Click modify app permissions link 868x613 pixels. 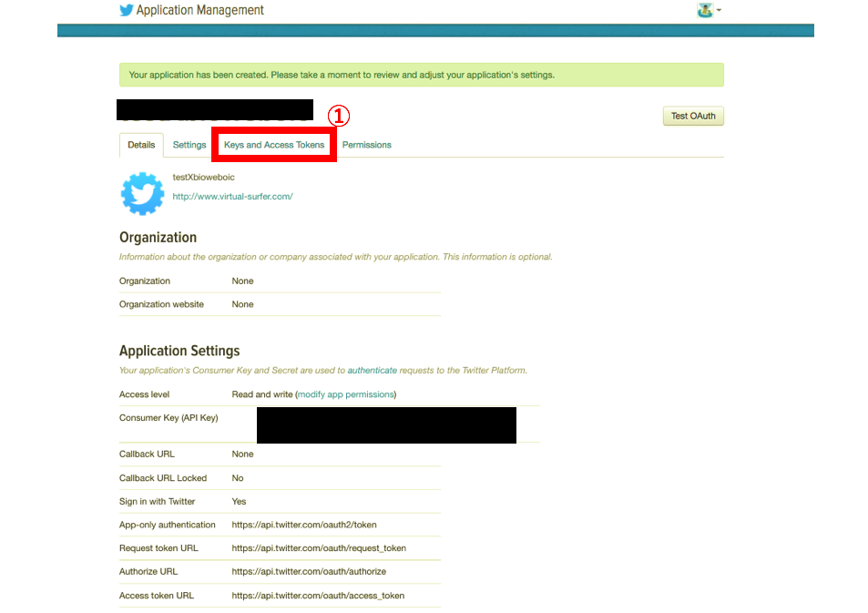tap(346, 394)
